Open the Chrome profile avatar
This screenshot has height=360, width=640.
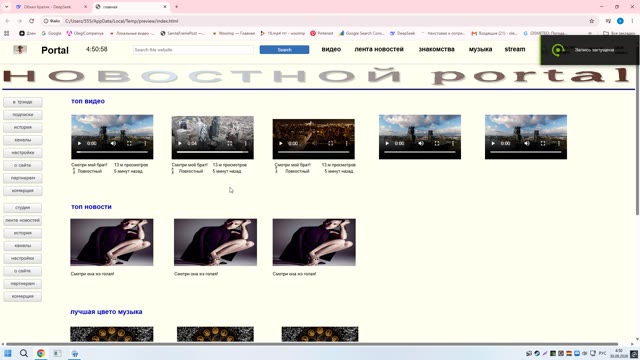pyautogui.click(x=620, y=21)
